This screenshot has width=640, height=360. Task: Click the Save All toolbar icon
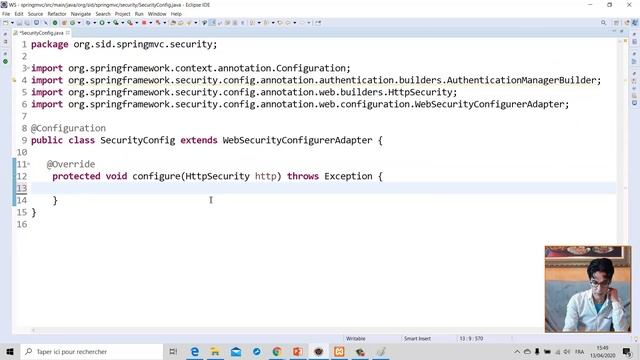tap(27, 23)
